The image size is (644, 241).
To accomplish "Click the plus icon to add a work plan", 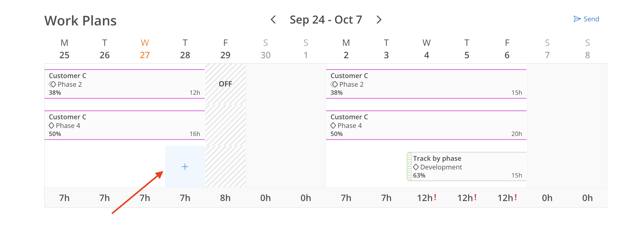I will pyautogui.click(x=185, y=167).
